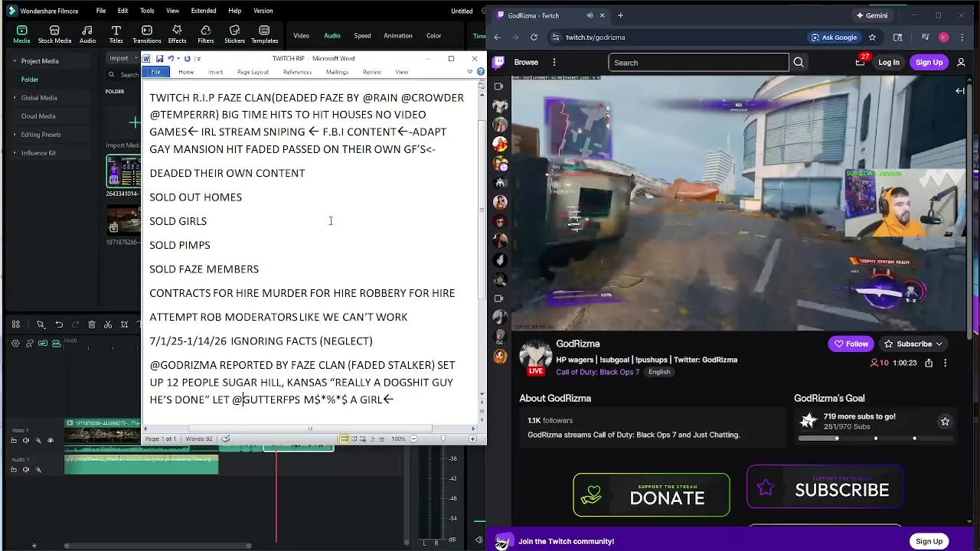The image size is (980, 551).
Task: Open the Tools menu in Filmora
Action: [x=147, y=11]
